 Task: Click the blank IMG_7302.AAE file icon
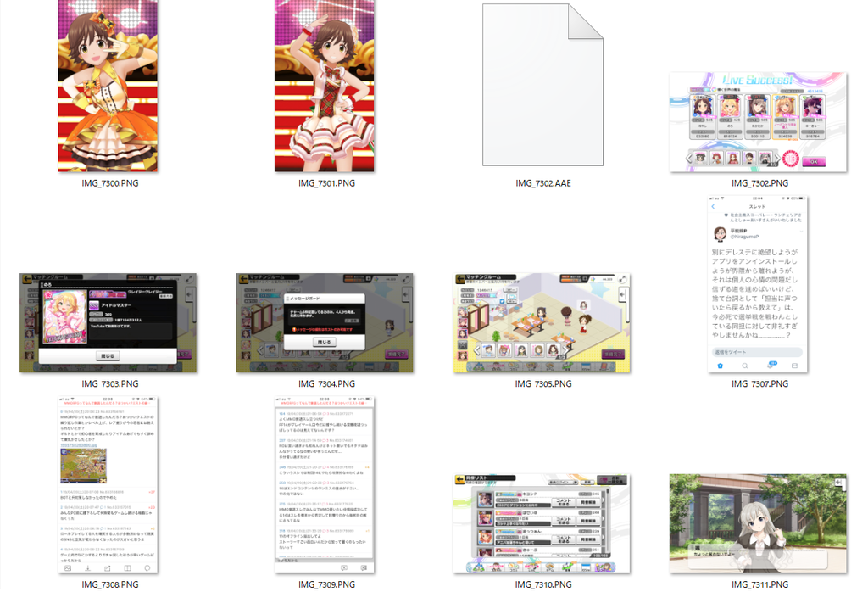542,85
